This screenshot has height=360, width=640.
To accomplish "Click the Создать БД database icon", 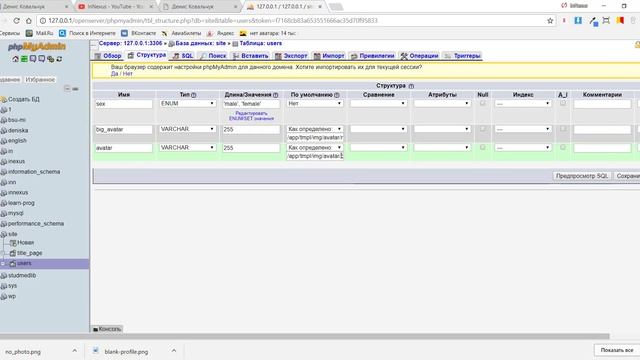I will coord(4,99).
